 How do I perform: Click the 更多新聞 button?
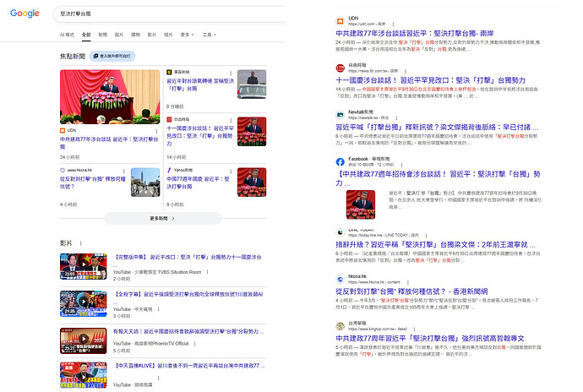coord(163,218)
